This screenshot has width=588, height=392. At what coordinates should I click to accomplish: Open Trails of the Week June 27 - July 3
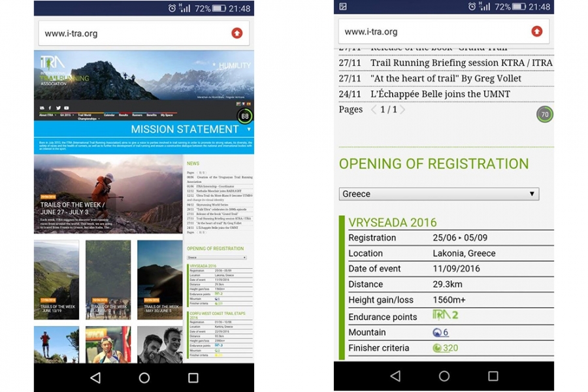72,208
